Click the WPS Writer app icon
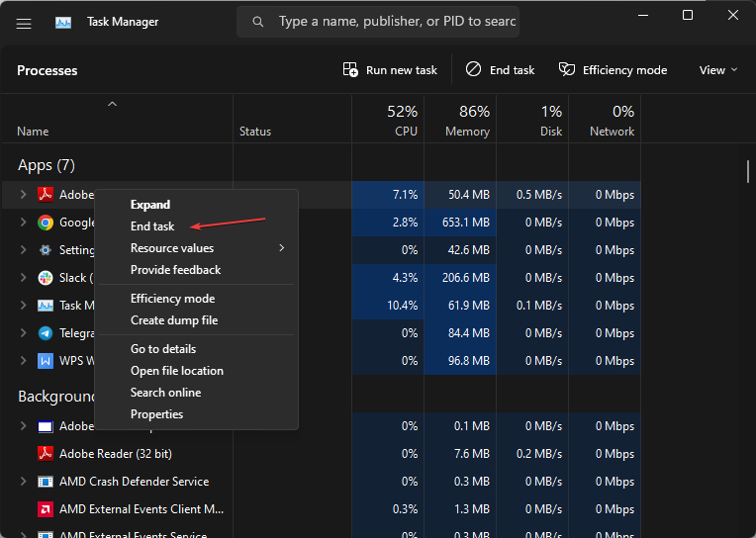Viewport: 756px width, 538px height. click(x=46, y=361)
